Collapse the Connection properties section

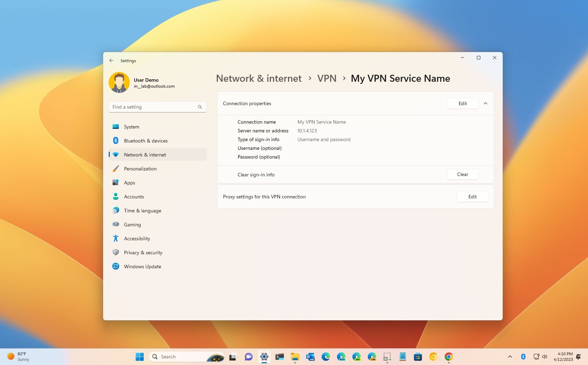coord(486,103)
